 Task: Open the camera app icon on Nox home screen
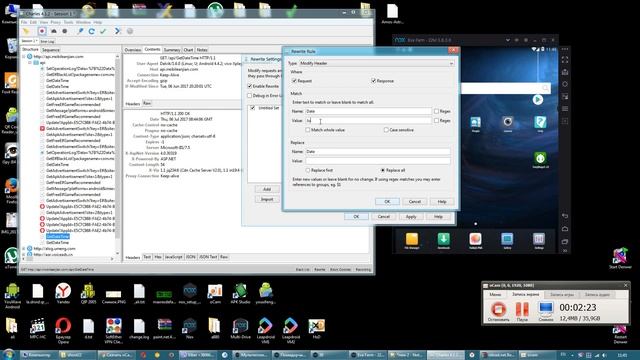(508, 123)
